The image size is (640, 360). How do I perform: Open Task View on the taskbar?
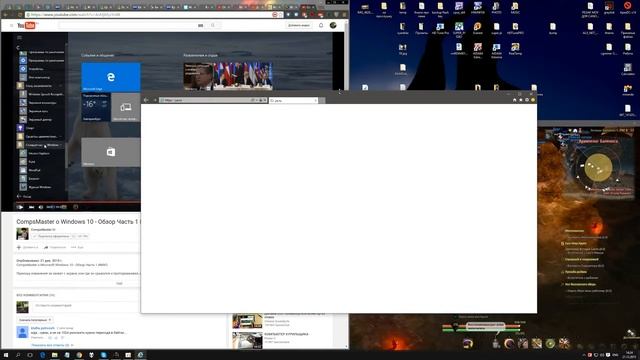pyautogui.click(x=30, y=355)
